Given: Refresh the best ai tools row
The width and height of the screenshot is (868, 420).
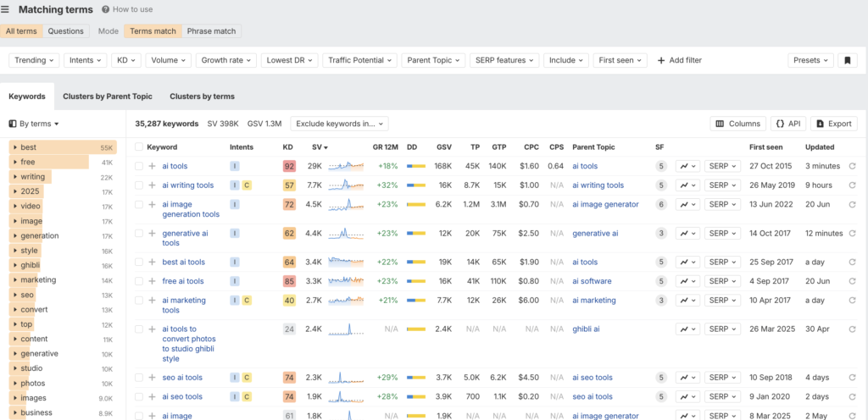Looking at the screenshot, I should tap(853, 262).
